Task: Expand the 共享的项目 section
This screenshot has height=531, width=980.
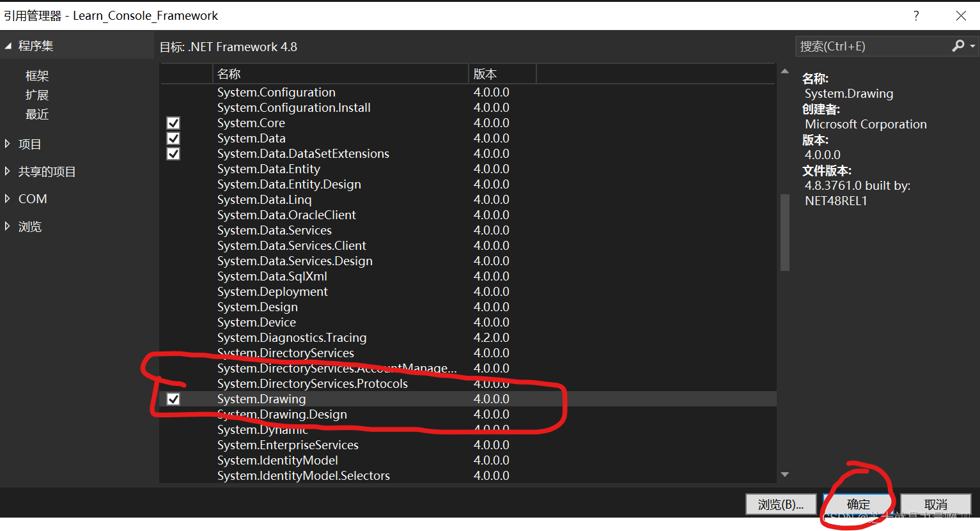Action: tap(8, 171)
